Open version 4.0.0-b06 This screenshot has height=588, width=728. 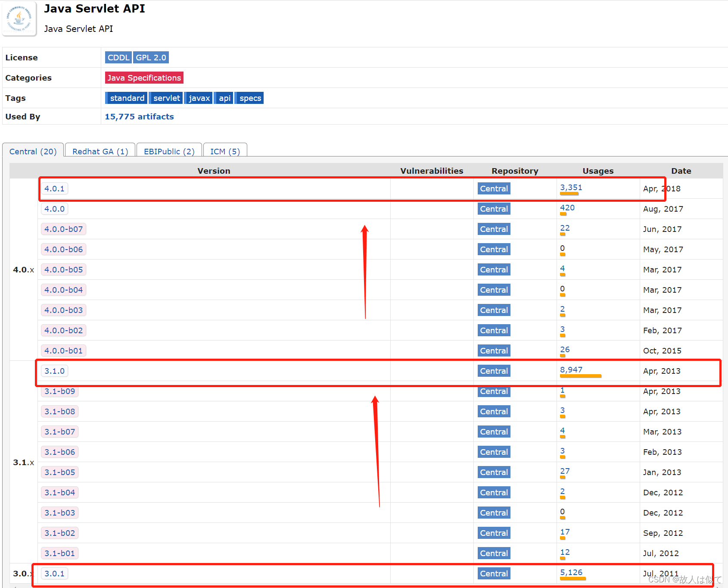pyautogui.click(x=64, y=249)
